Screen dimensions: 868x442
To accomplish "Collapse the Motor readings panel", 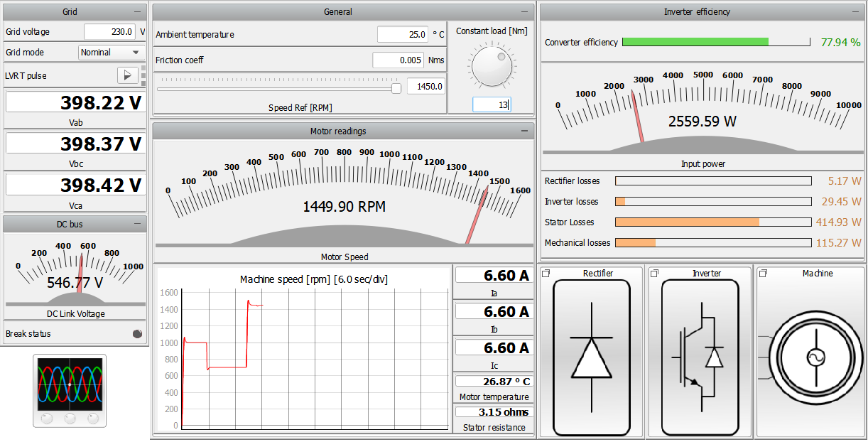I will click(x=524, y=131).
